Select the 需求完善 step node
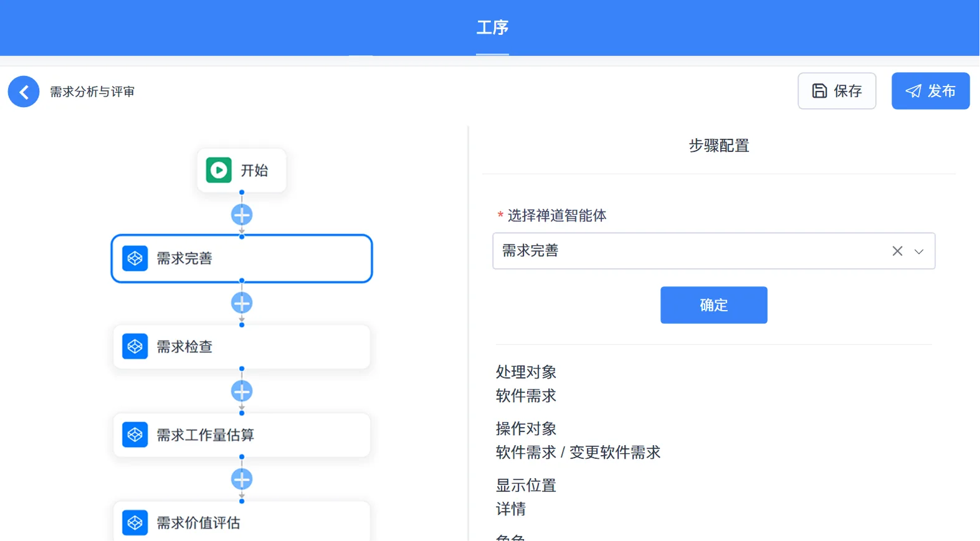The height and width of the screenshot is (541, 980). coord(242,258)
